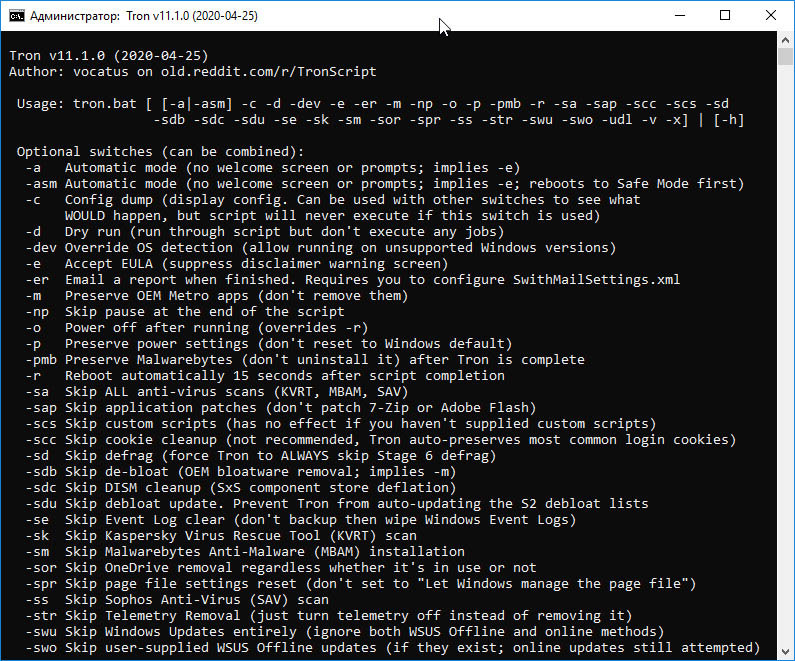Click the '-swu Skip Windows Updates' line
Viewport: 795px width, 661px height.
point(345,632)
